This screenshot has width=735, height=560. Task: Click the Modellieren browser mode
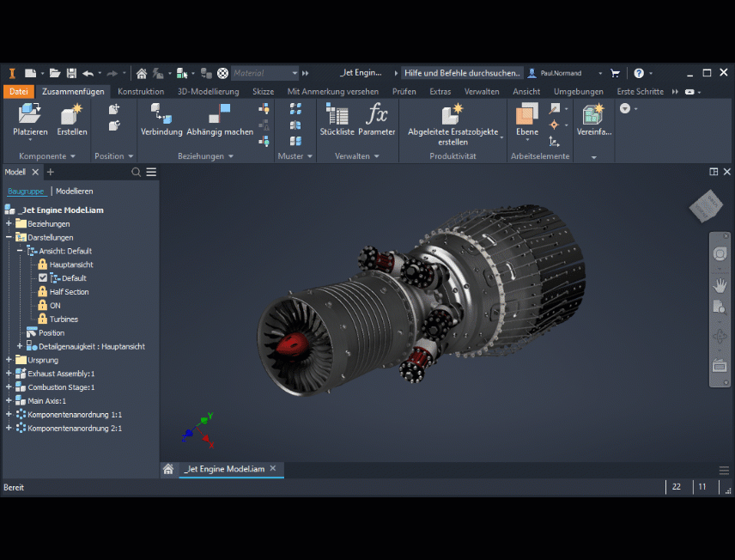point(74,192)
